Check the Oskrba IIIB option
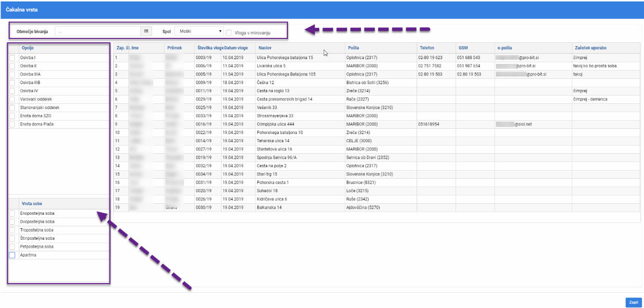 [12, 83]
